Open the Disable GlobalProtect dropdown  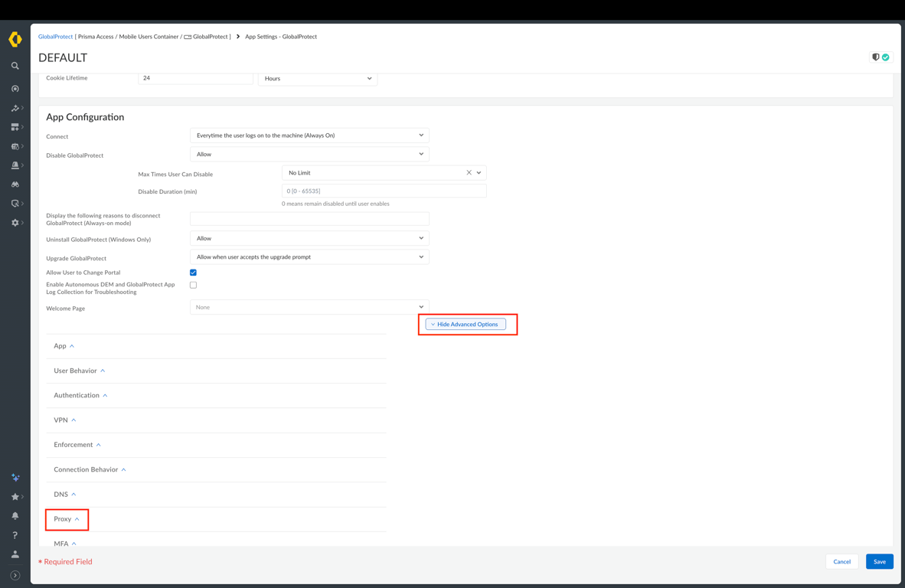click(309, 154)
